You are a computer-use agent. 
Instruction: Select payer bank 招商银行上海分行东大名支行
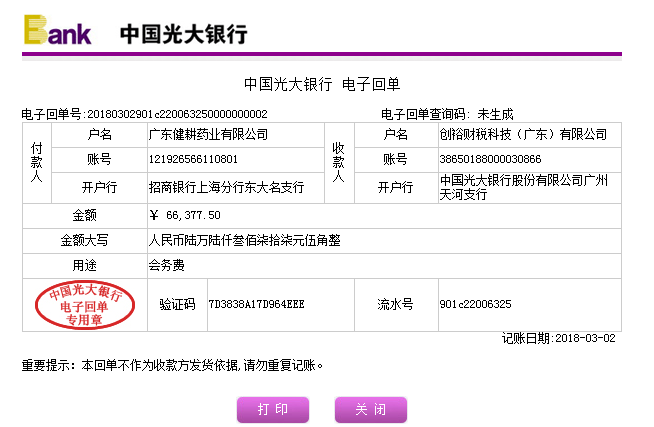[226, 187]
